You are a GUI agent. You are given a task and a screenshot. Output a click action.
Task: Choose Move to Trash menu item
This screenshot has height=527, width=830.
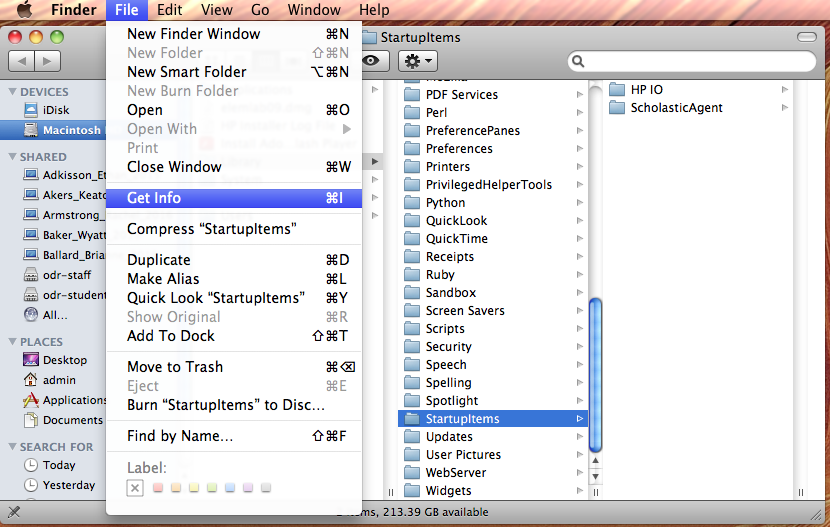(x=234, y=367)
